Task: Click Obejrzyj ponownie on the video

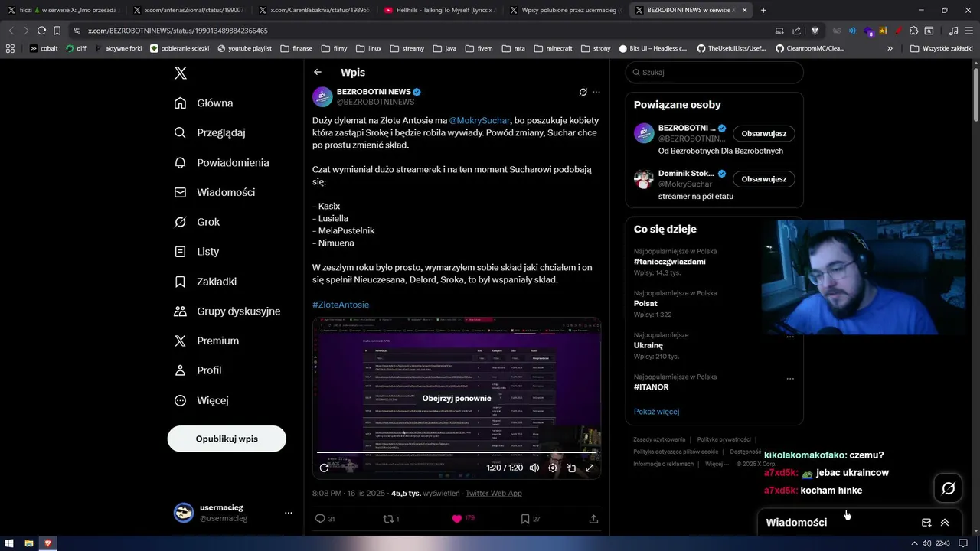Action: click(456, 398)
